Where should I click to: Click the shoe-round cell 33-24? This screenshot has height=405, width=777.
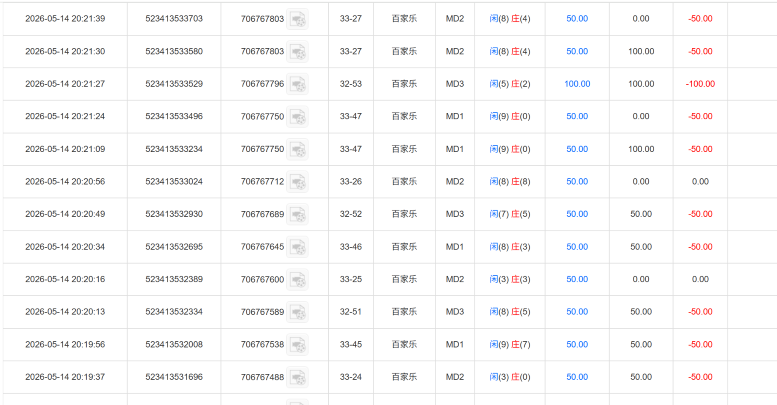click(x=351, y=377)
